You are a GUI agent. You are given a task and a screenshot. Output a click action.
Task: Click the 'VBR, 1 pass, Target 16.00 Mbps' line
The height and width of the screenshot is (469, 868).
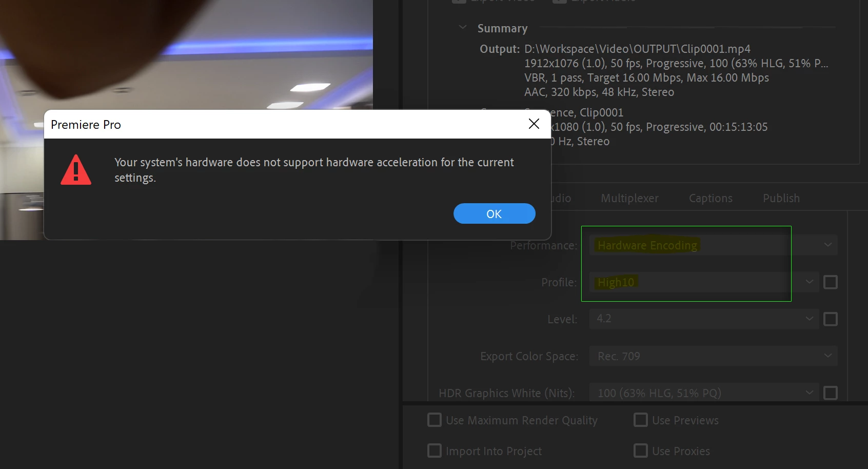(646, 77)
